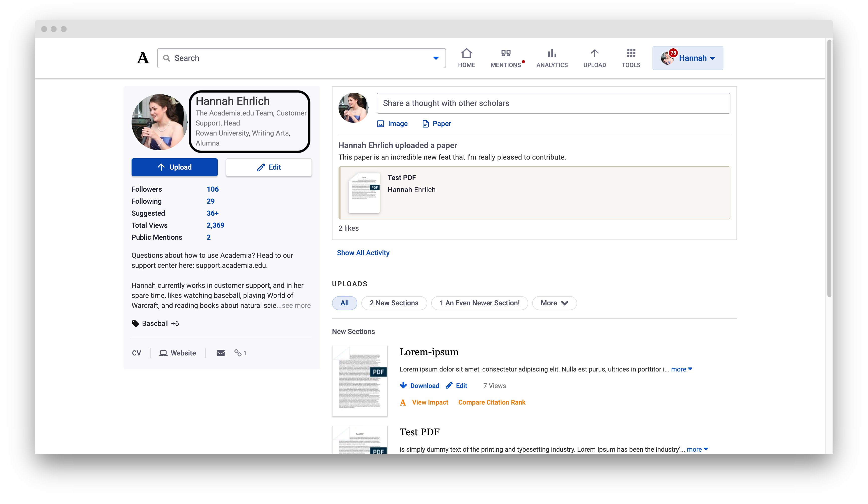
Task: Show All Activity for Hannah
Action: tap(363, 253)
